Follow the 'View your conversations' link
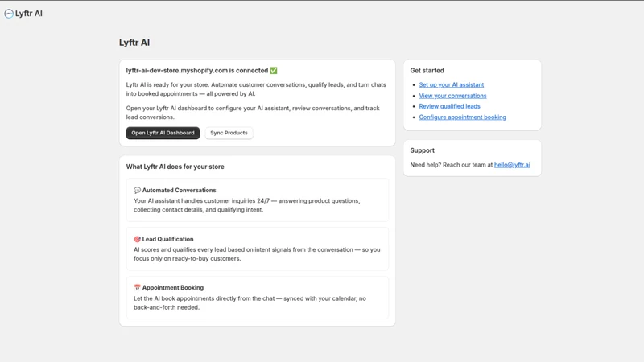Image resolution: width=644 pixels, height=362 pixels. [452, 96]
